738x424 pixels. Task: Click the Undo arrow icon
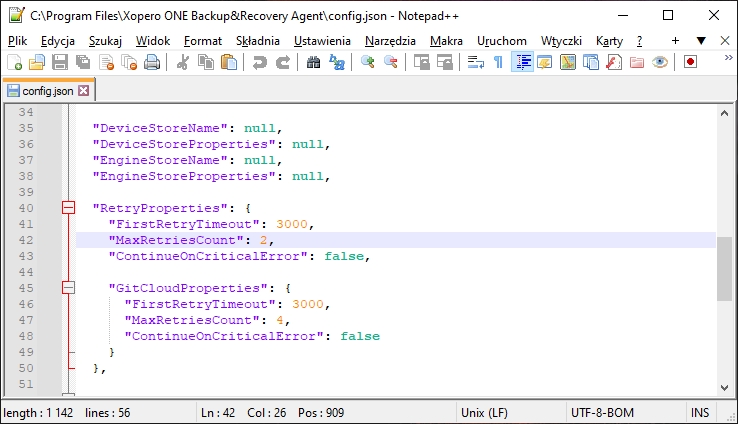pos(260,62)
